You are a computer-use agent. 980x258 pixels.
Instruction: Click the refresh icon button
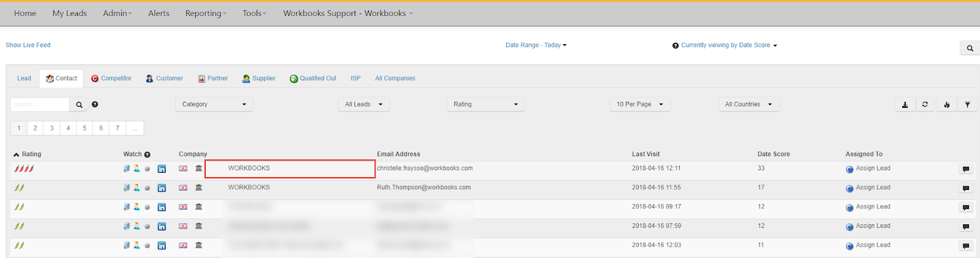(925, 105)
